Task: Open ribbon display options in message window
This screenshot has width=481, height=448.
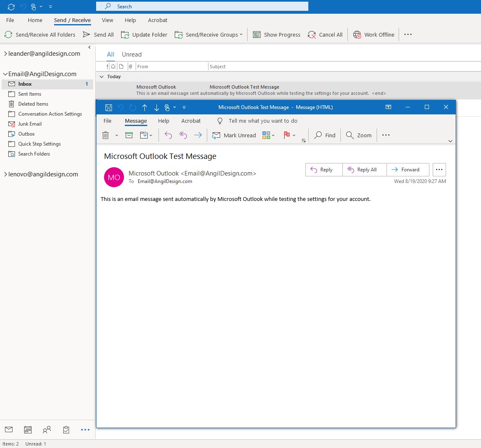Action: tap(388, 107)
